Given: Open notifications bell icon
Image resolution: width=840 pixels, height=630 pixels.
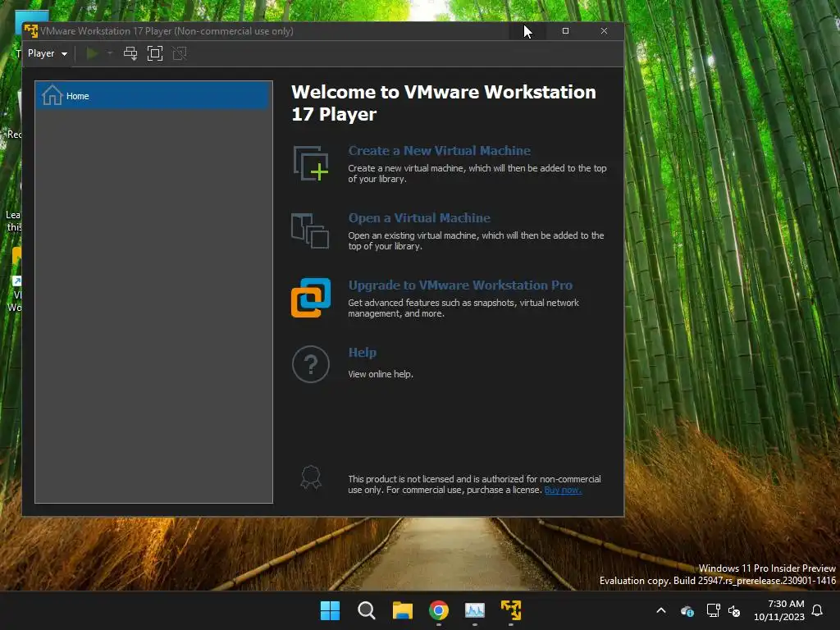Looking at the screenshot, I should [x=818, y=610].
